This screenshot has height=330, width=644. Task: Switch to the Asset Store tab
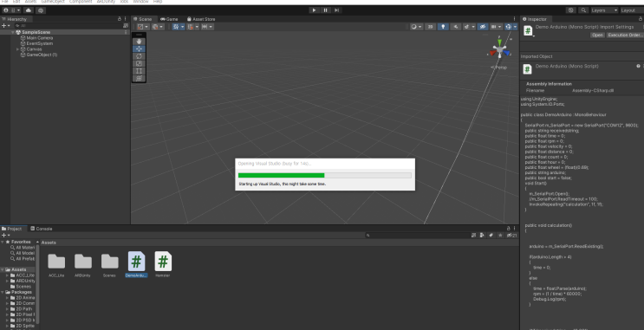201,19
